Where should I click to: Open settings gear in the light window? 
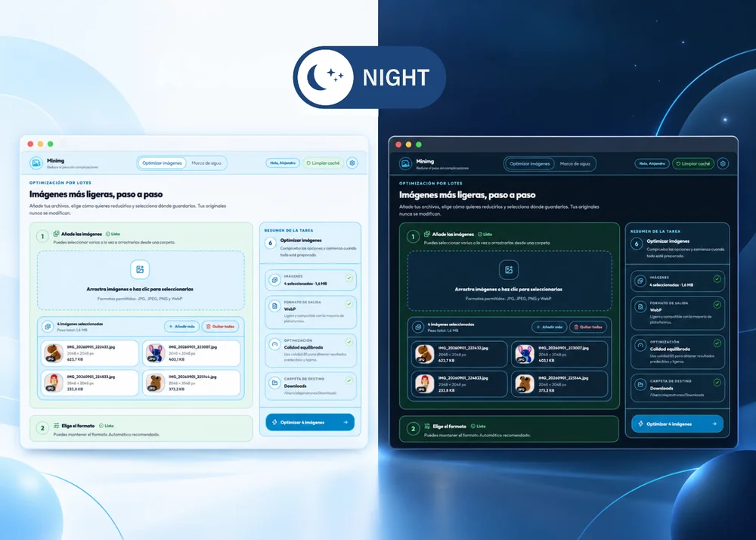[352, 163]
